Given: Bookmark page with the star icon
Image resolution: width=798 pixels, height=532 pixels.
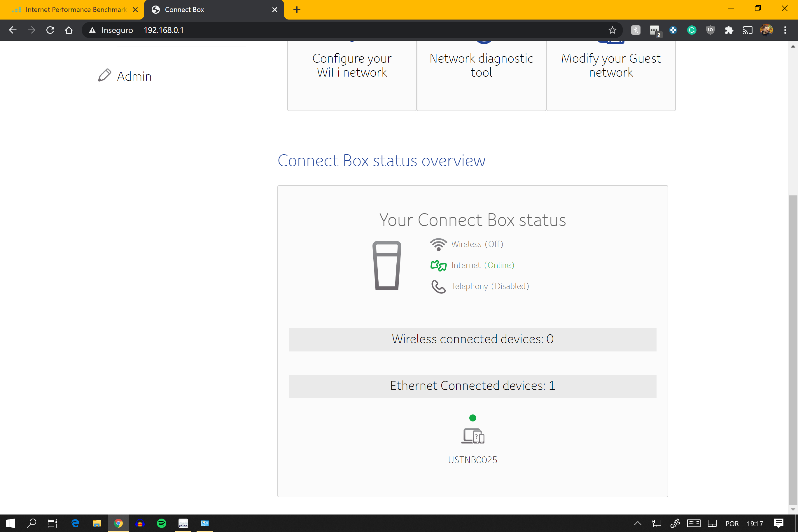Looking at the screenshot, I should tap(612, 30).
